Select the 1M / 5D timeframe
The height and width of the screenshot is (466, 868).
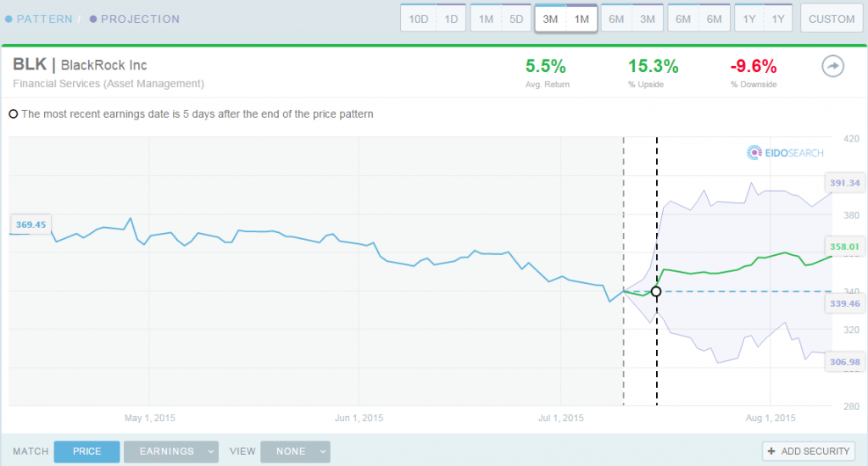[x=501, y=19]
